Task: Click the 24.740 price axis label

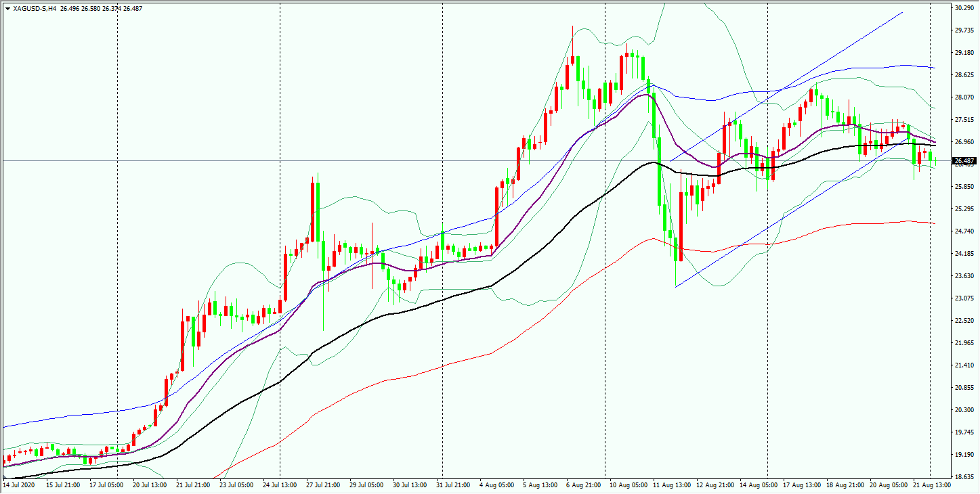Action: pos(964,231)
